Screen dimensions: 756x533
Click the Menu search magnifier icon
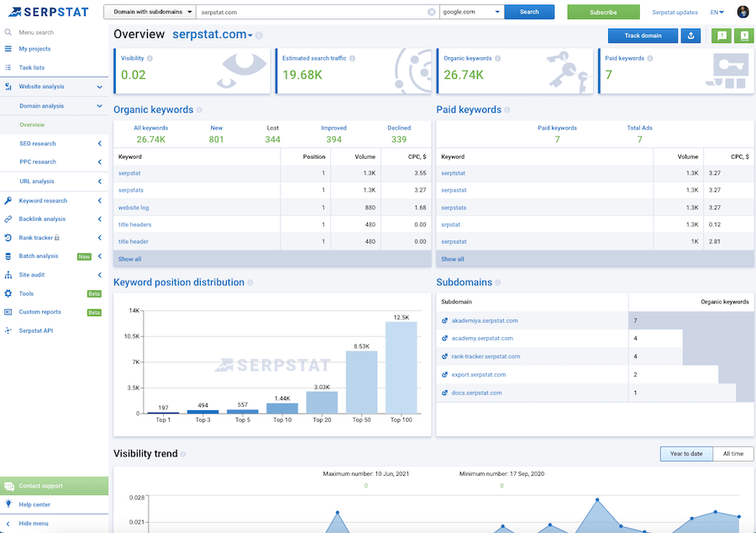8,32
